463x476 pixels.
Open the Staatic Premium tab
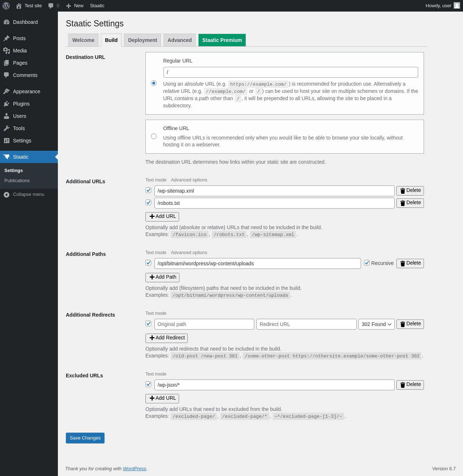[x=222, y=40]
